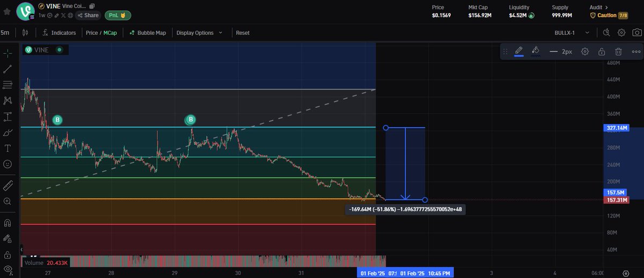Select the crosshair cursor tool

pos(8,53)
